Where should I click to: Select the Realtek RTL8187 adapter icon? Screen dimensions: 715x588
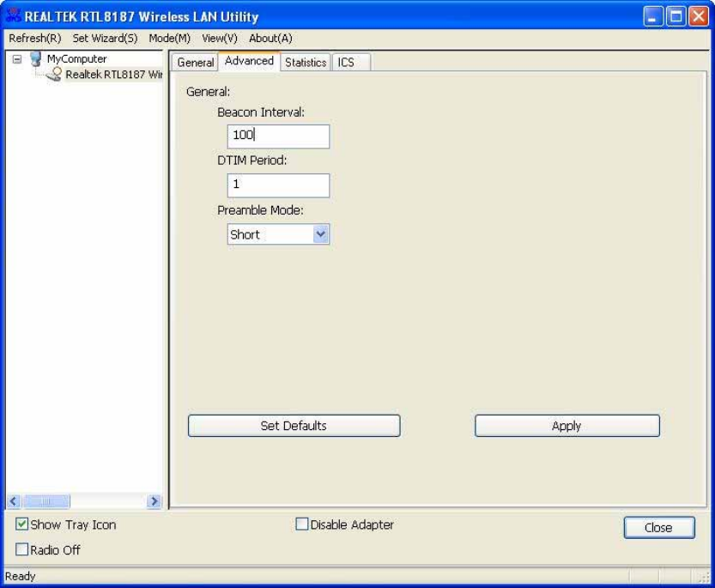point(54,75)
